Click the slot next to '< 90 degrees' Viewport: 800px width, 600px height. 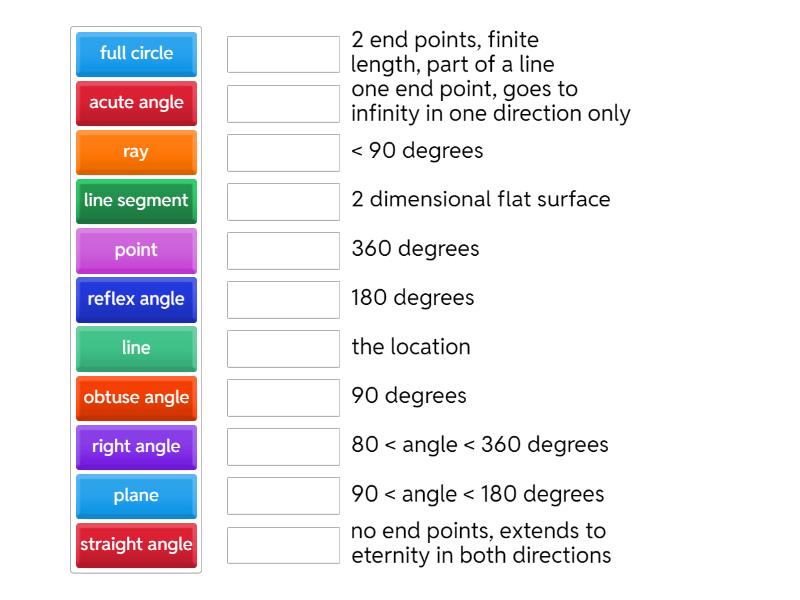[283, 152]
